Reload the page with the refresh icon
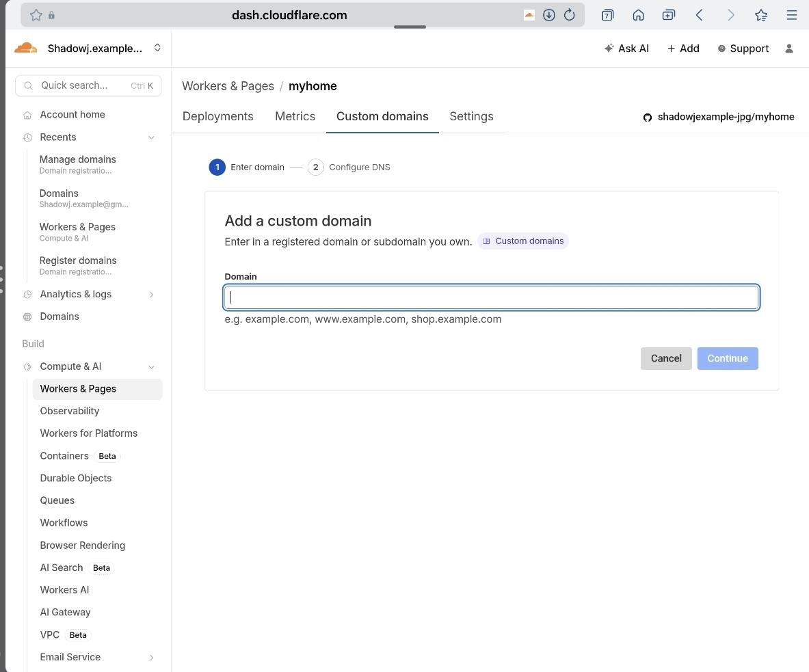809x672 pixels. click(x=569, y=15)
